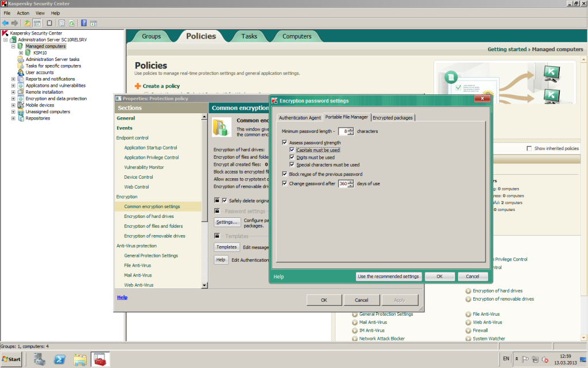This screenshot has width=588, height=368.
Task: Open the Computers tab
Action: (297, 36)
